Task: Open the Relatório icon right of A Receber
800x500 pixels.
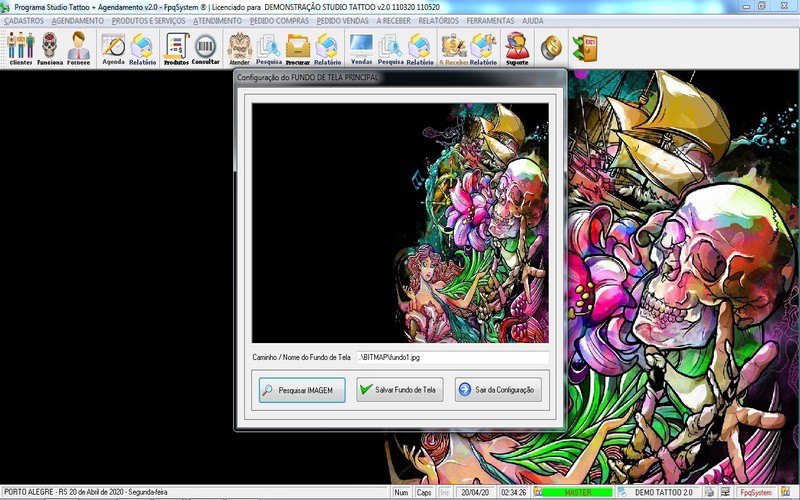Action: click(x=483, y=48)
